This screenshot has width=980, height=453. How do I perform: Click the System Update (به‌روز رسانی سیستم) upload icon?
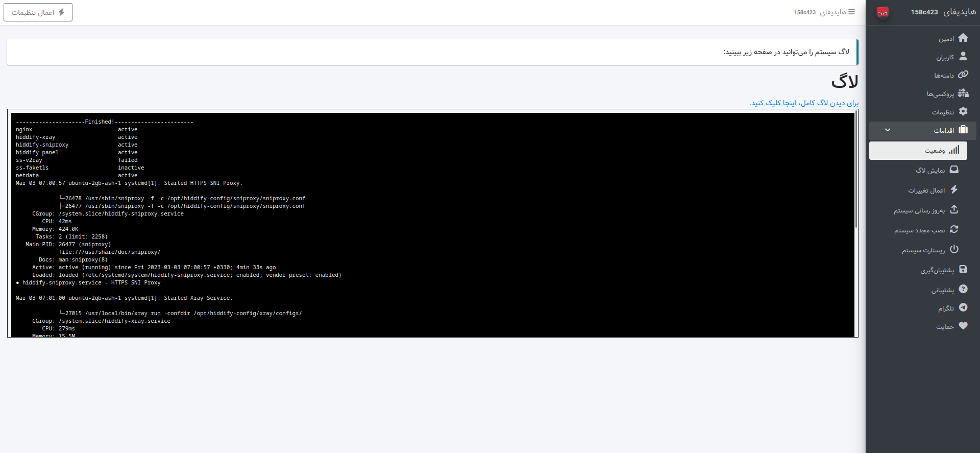pos(954,209)
